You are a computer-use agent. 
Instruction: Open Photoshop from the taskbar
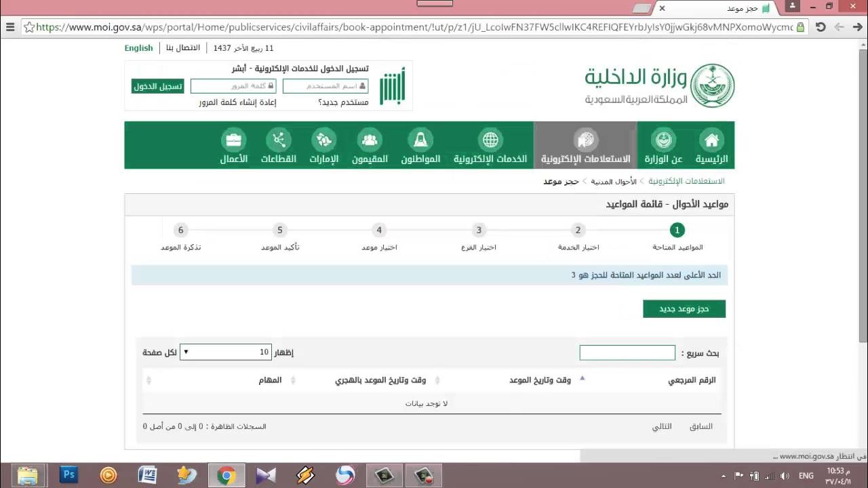point(68,474)
